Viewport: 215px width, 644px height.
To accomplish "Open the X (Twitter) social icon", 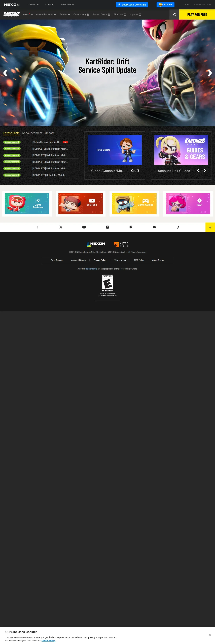I will point(61,227).
